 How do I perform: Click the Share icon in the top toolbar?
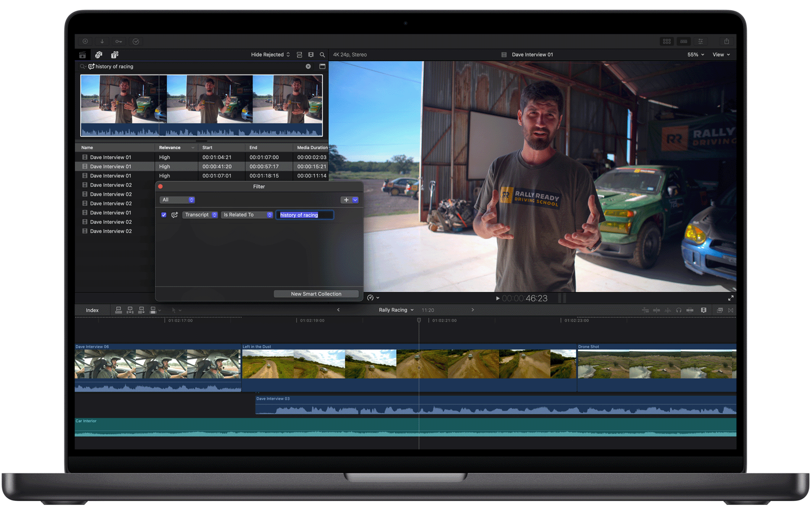pyautogui.click(x=727, y=42)
